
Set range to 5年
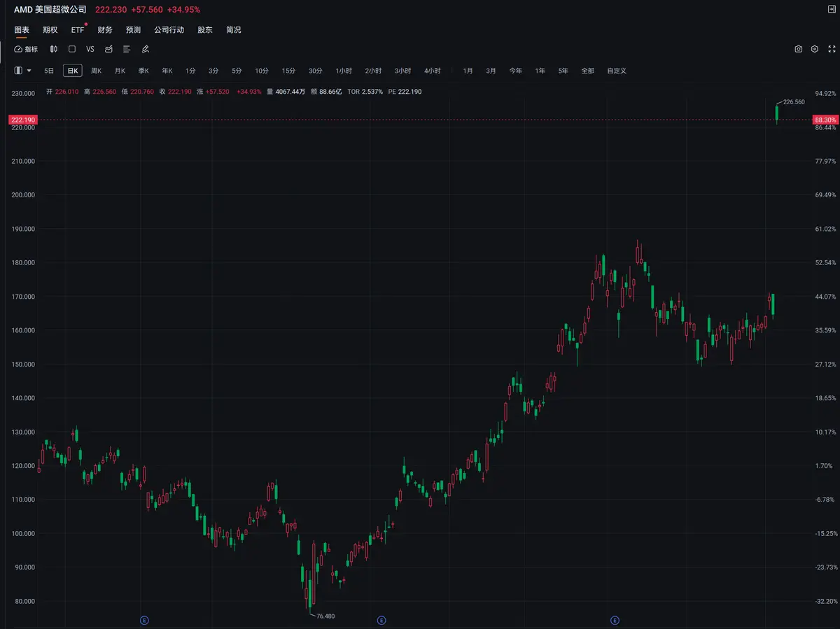[x=563, y=71]
